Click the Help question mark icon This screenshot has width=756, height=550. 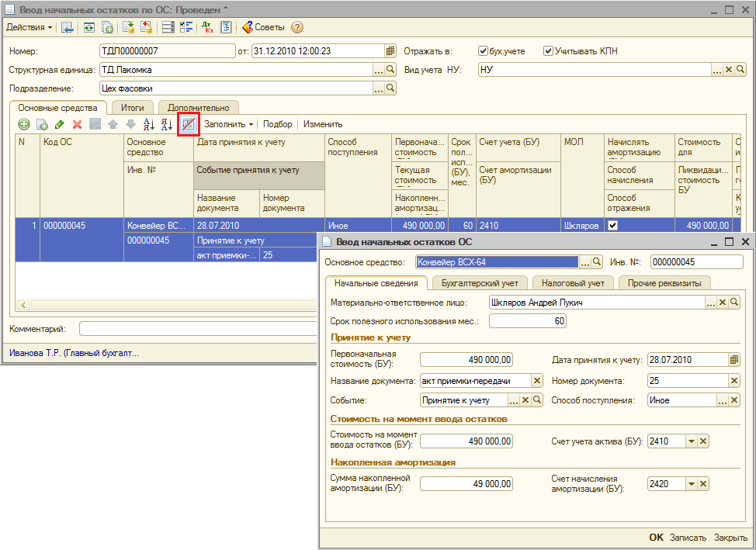[297, 27]
